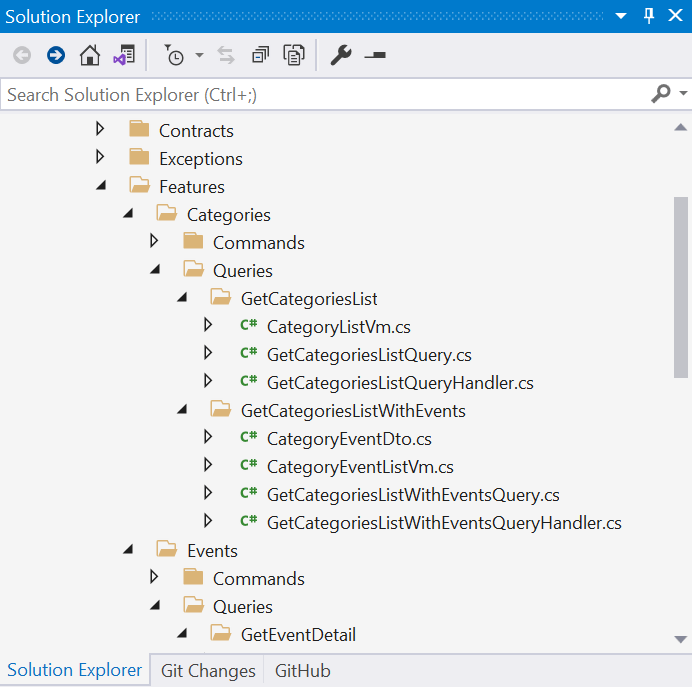Click the C# icon of CategoryEventDto.cs
692x687 pixels.
click(248, 437)
